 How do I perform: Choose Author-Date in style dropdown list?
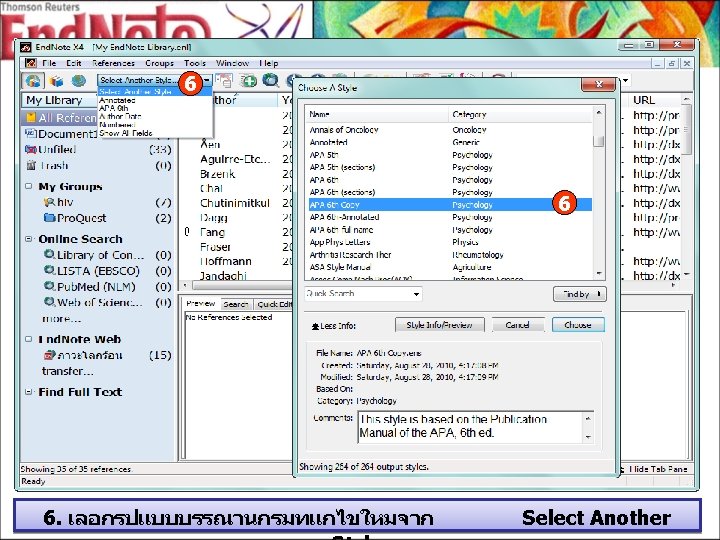154,117
